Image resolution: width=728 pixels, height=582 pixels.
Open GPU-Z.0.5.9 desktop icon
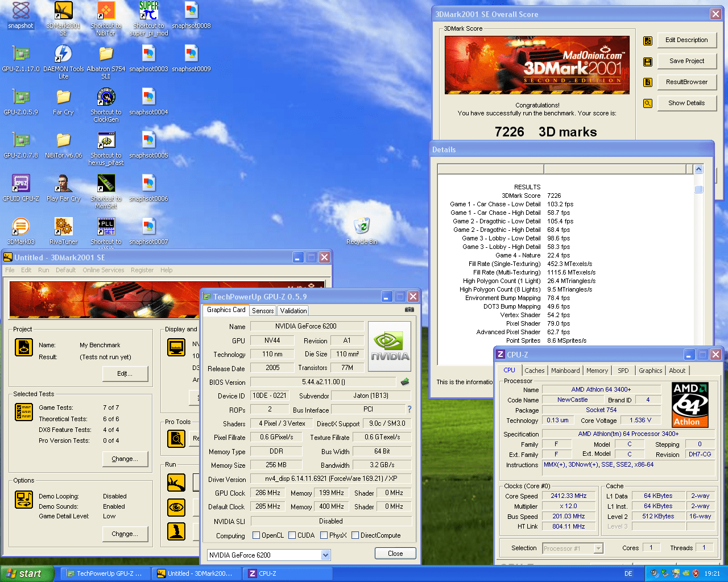21,102
